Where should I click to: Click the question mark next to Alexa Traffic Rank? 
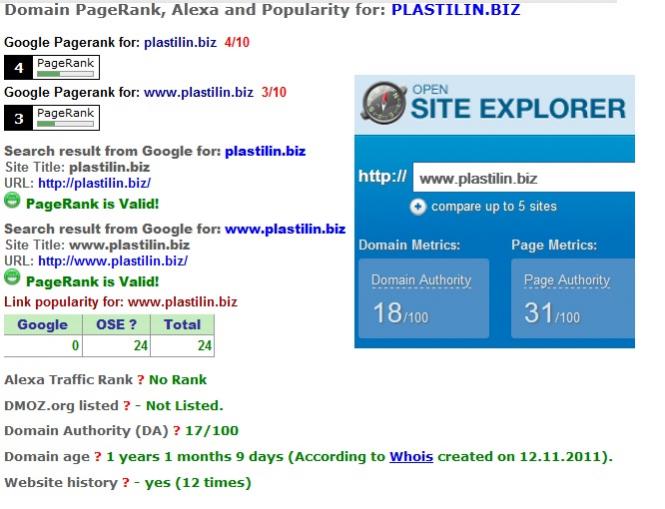pyautogui.click(x=140, y=380)
